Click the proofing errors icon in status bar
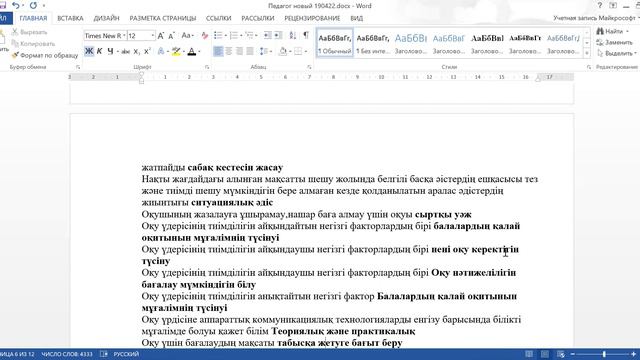 pyautogui.click(x=104, y=354)
